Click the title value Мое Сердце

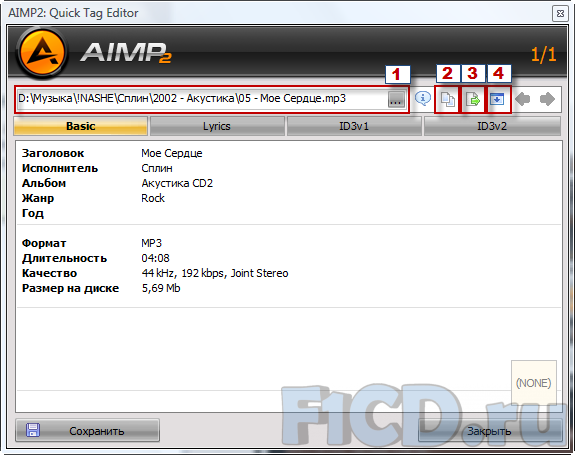(x=172, y=153)
